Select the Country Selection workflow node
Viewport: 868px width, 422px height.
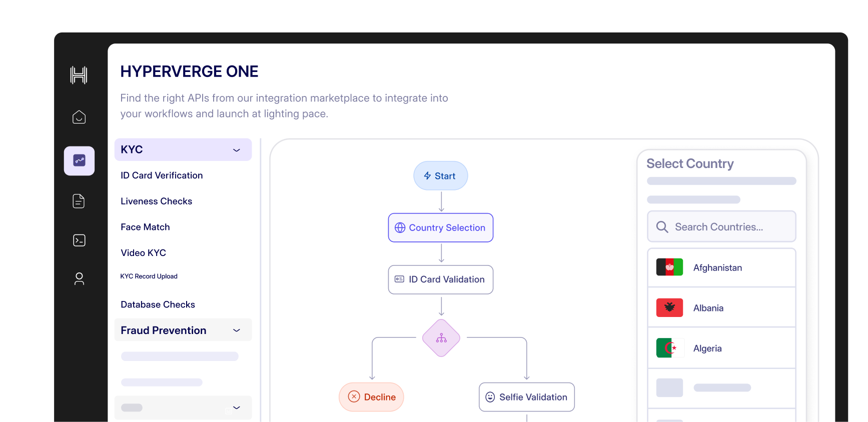[441, 227]
